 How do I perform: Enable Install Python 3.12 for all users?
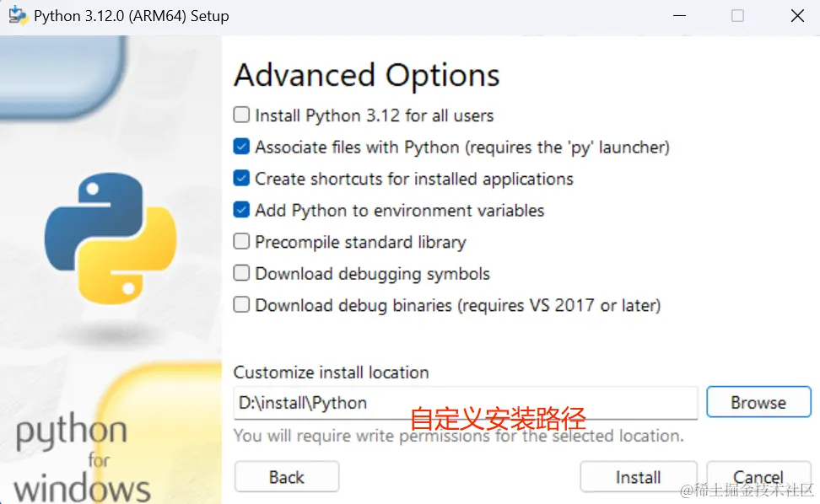[242, 115]
